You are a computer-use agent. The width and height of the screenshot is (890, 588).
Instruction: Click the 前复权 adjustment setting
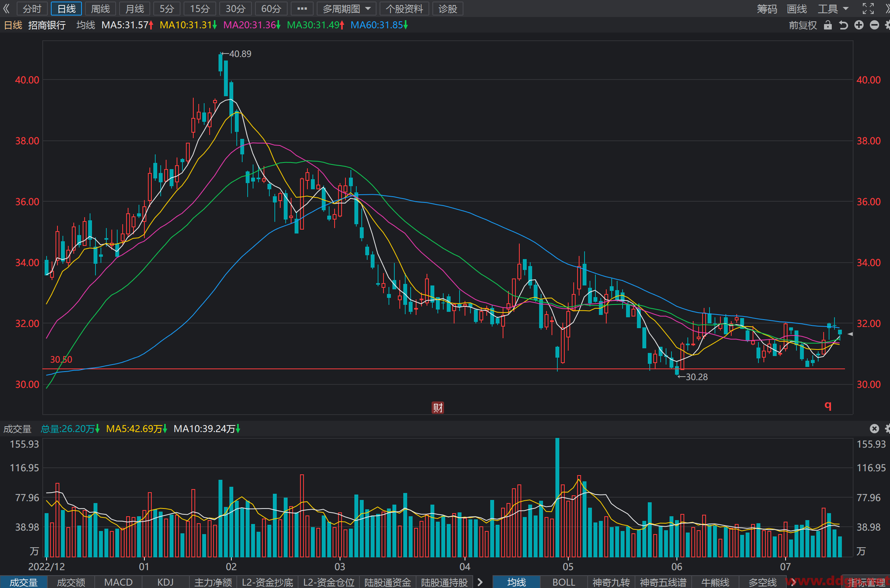click(x=803, y=25)
